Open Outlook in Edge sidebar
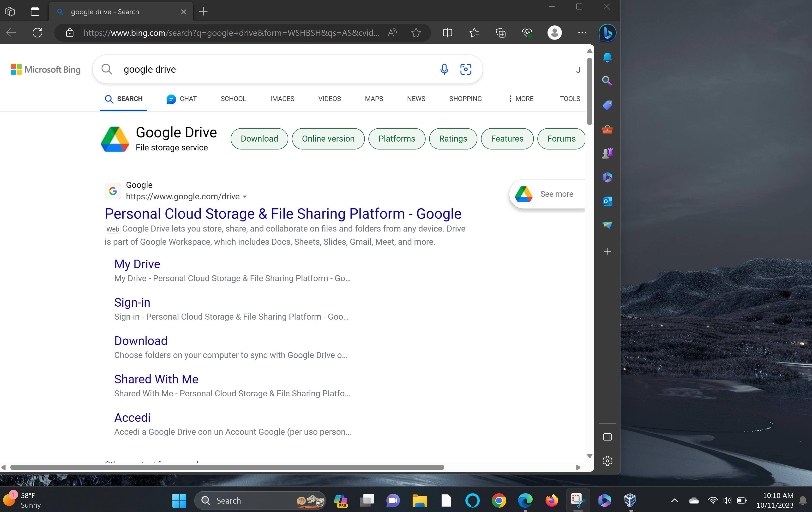The width and height of the screenshot is (812, 512). [607, 201]
